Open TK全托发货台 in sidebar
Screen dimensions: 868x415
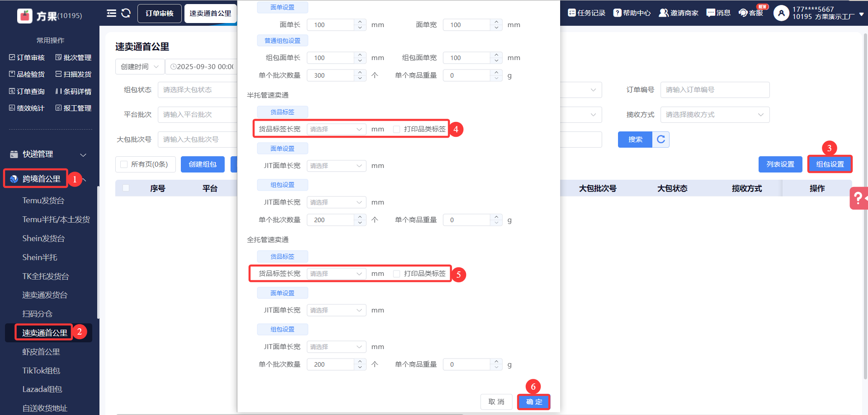[x=46, y=276]
